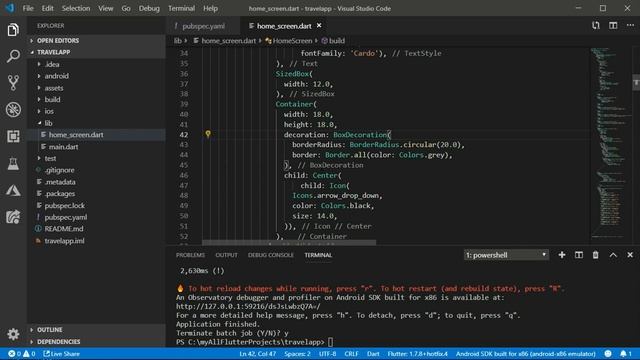Select device Android SDK built for x86
Screen dimensions: 640x360
pos(525,353)
